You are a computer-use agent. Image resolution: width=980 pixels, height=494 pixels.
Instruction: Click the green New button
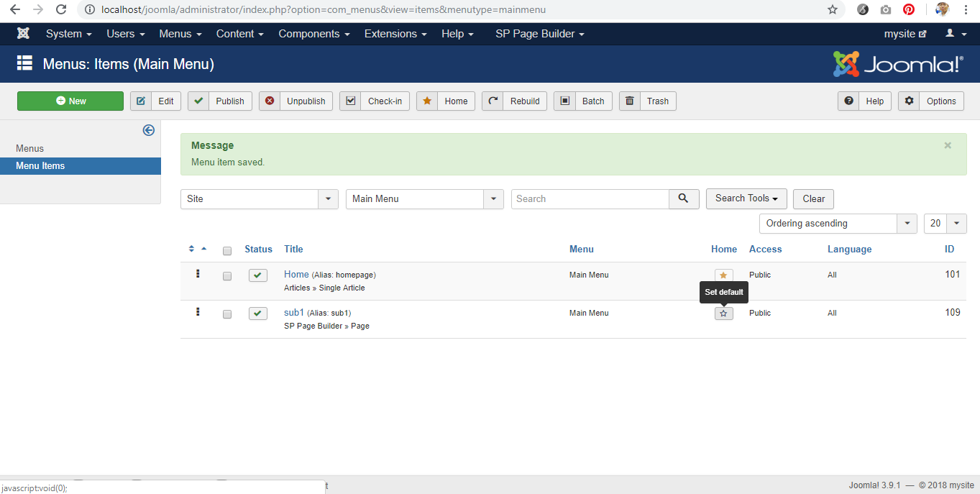pyautogui.click(x=70, y=101)
